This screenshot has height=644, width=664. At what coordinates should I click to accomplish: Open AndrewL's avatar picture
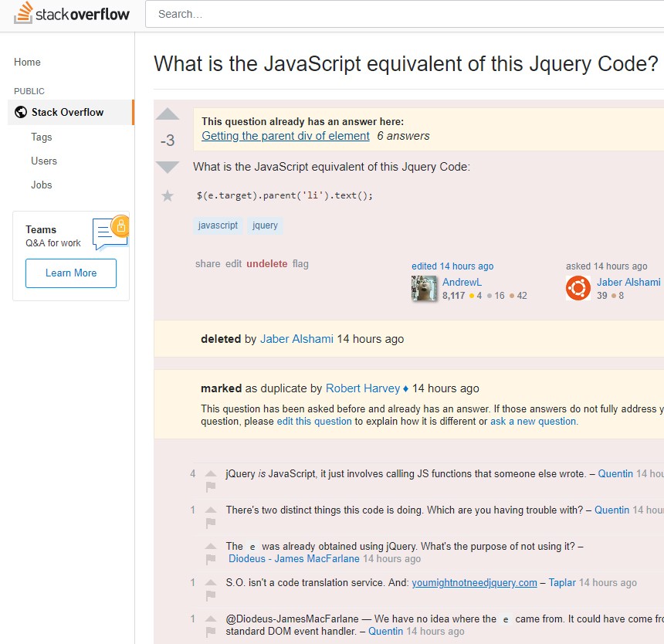[424, 288]
